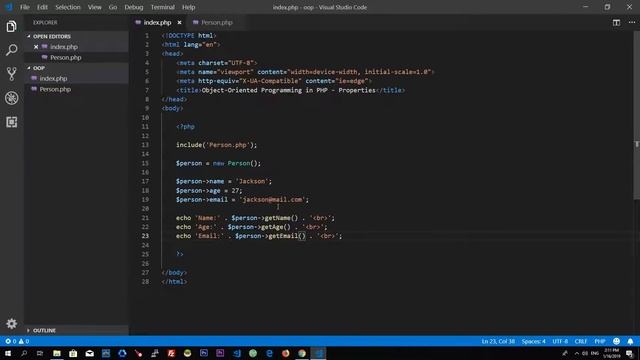Open the Selection menu
The height and width of the screenshot is (360, 640).
click(68, 7)
